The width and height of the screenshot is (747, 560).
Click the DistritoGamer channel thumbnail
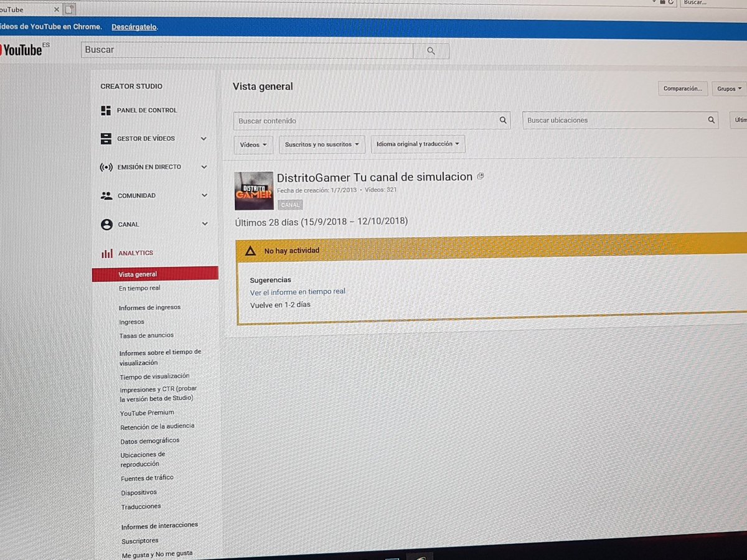coord(254,190)
